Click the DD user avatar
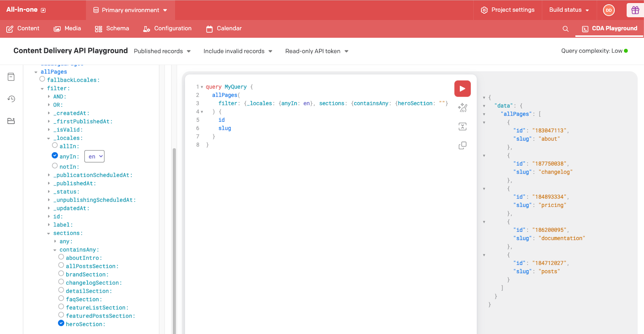 pos(609,10)
